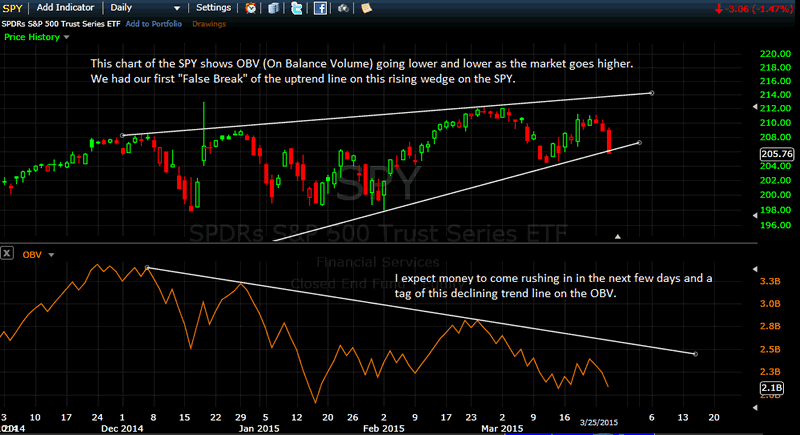This screenshot has width=800, height=435.
Task: Click the price axis arrow near 198.00
Action: [755, 216]
